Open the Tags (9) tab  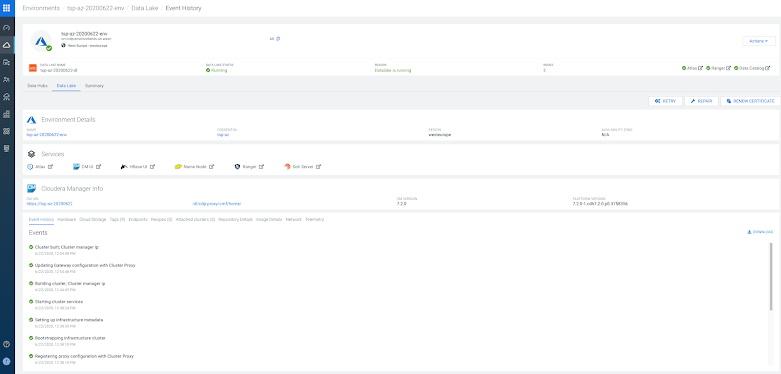click(118, 219)
